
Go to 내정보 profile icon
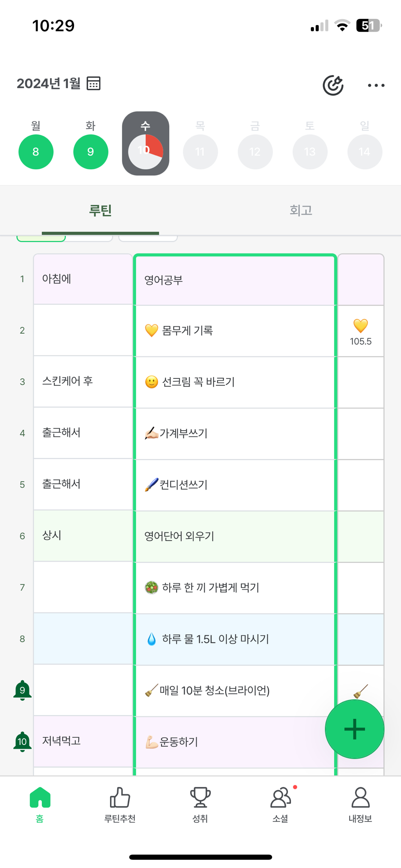click(x=360, y=798)
